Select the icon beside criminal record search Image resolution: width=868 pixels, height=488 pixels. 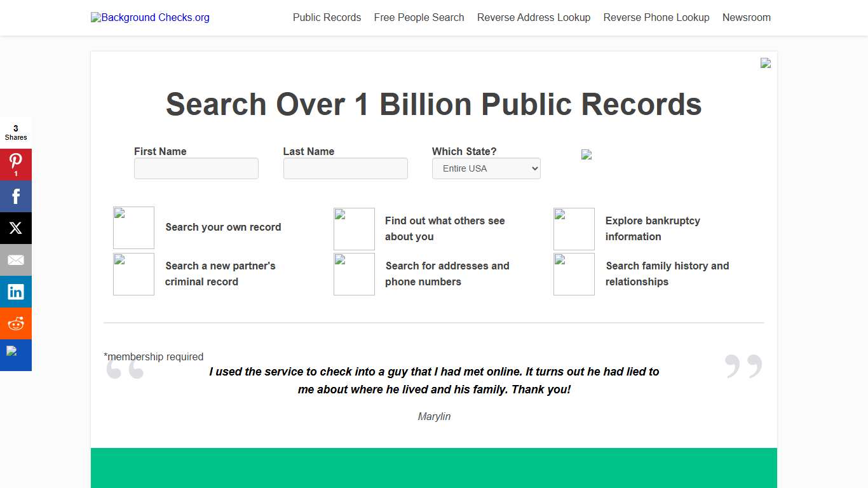(x=133, y=274)
